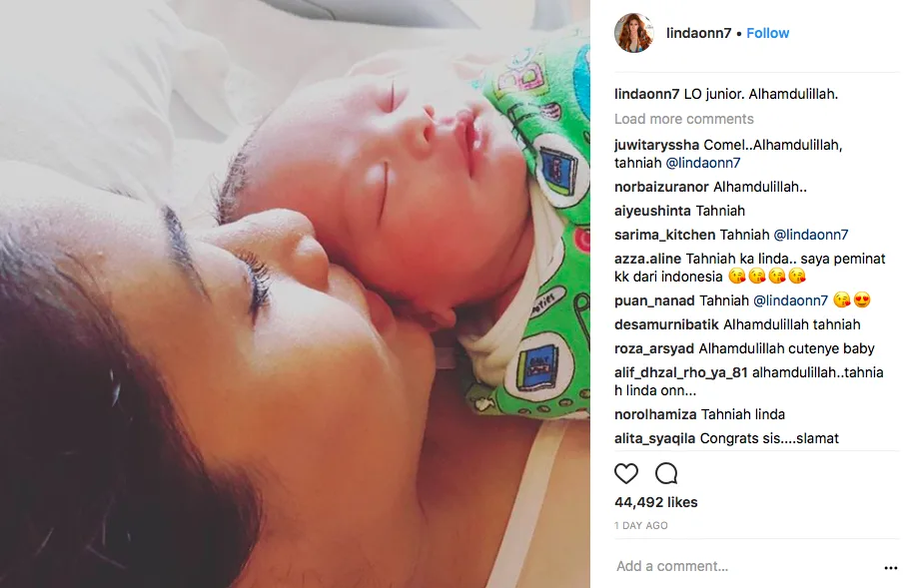Screen dimensions: 904x588
Task: Visit the norbaizuranor profile
Action: pos(661,187)
